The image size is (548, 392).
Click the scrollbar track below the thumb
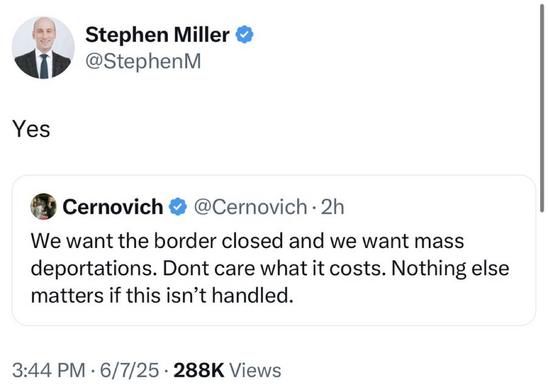click(x=542, y=301)
